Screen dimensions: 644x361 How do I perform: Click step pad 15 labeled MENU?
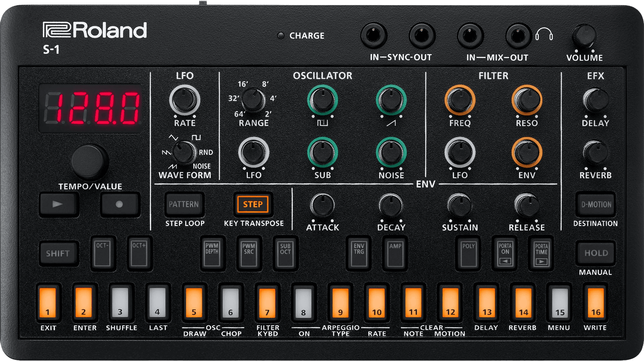click(x=560, y=302)
